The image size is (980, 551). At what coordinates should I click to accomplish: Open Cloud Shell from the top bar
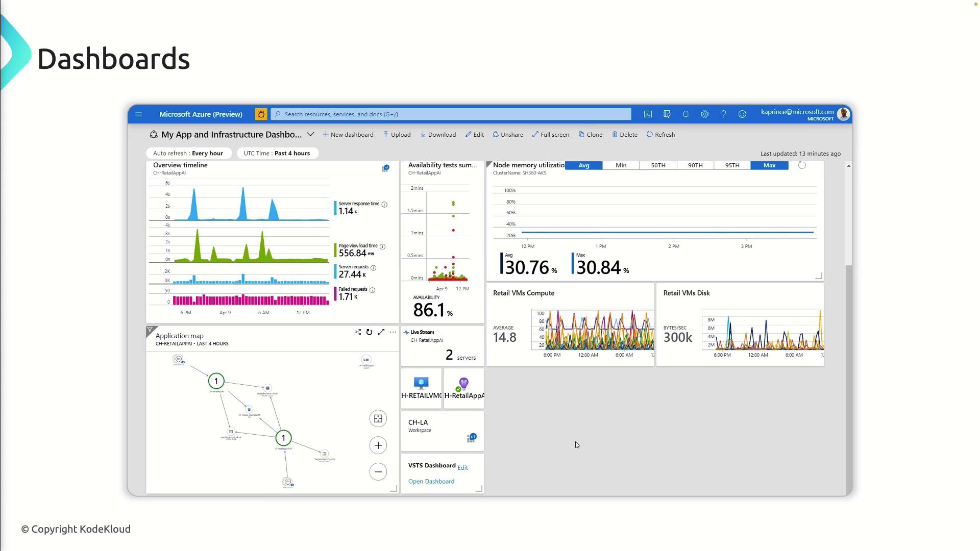648,114
